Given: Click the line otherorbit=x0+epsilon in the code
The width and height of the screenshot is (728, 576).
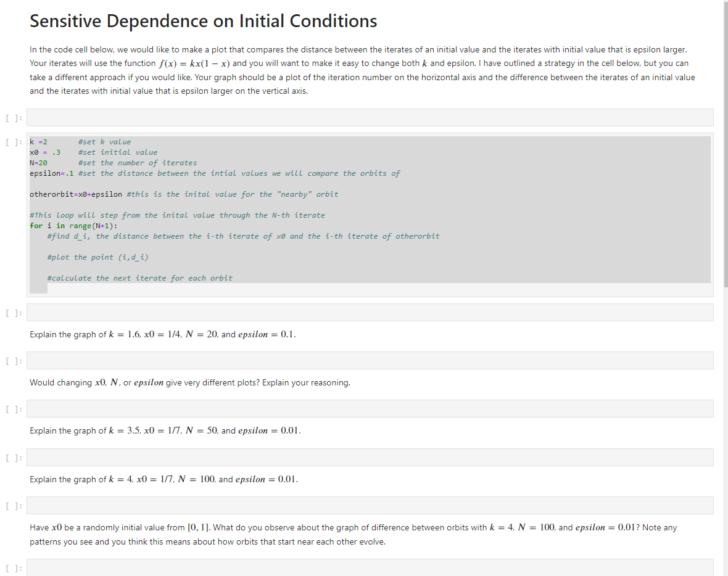Looking at the screenshot, I should pyautogui.click(x=184, y=194).
